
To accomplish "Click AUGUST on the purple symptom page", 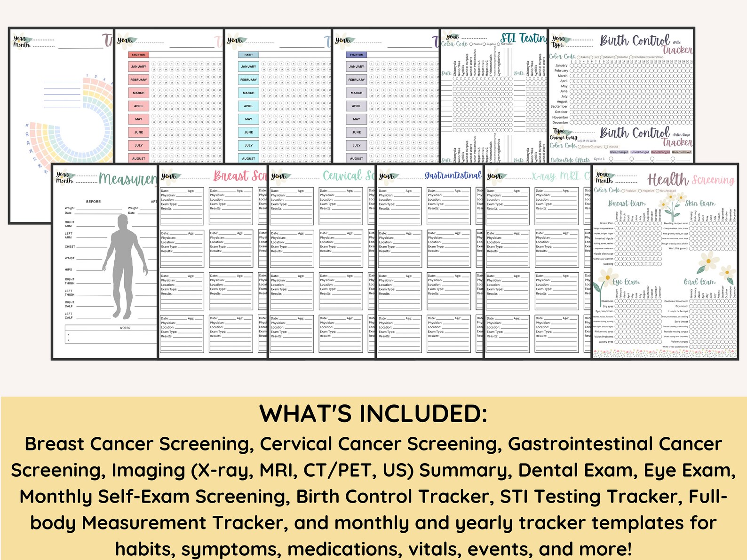I will click(x=356, y=158).
